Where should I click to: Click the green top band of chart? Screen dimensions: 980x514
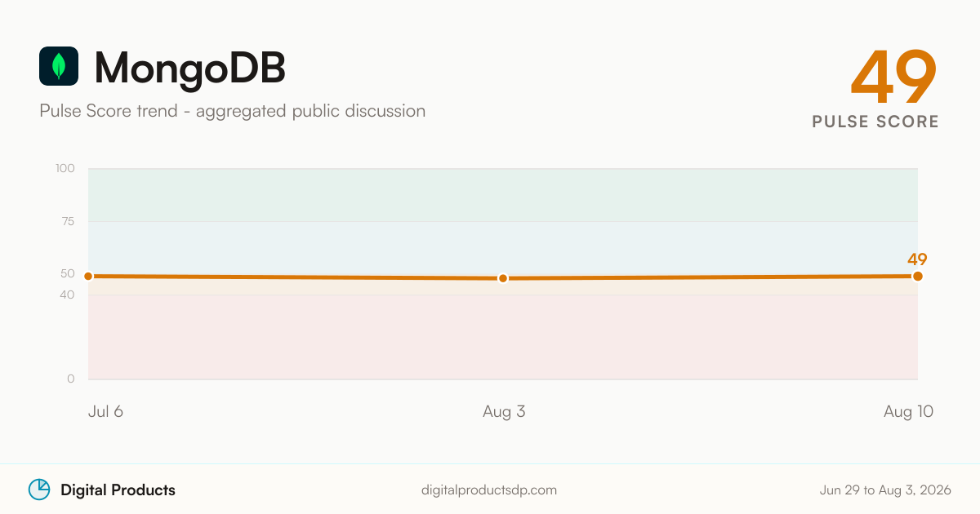503,195
